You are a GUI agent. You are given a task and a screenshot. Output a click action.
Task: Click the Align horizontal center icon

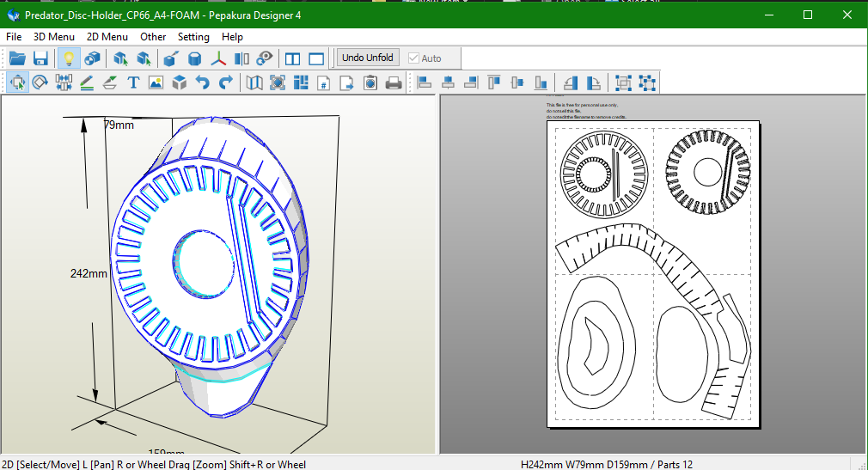pyautogui.click(x=448, y=82)
